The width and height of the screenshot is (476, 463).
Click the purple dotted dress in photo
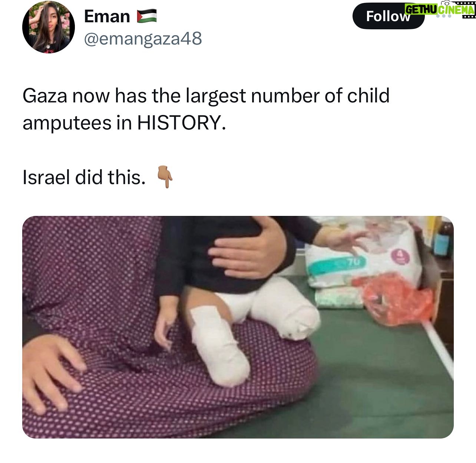click(x=111, y=334)
